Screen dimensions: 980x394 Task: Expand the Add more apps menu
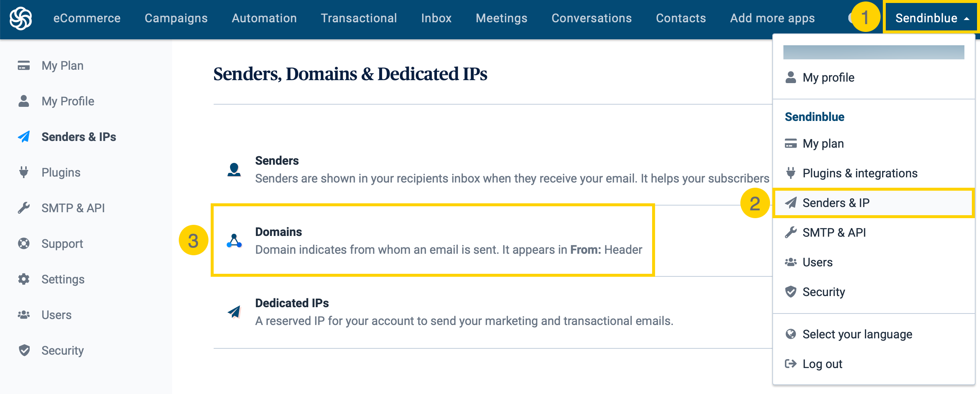pyautogui.click(x=772, y=18)
